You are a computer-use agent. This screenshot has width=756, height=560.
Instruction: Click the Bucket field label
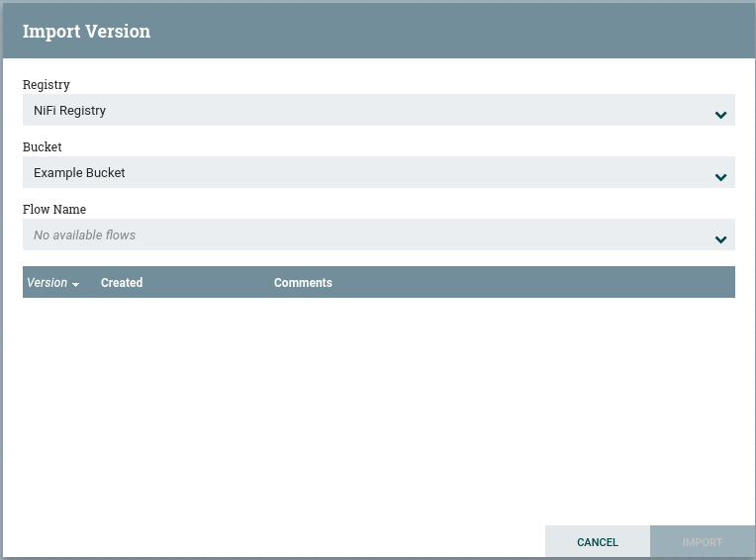pos(43,147)
